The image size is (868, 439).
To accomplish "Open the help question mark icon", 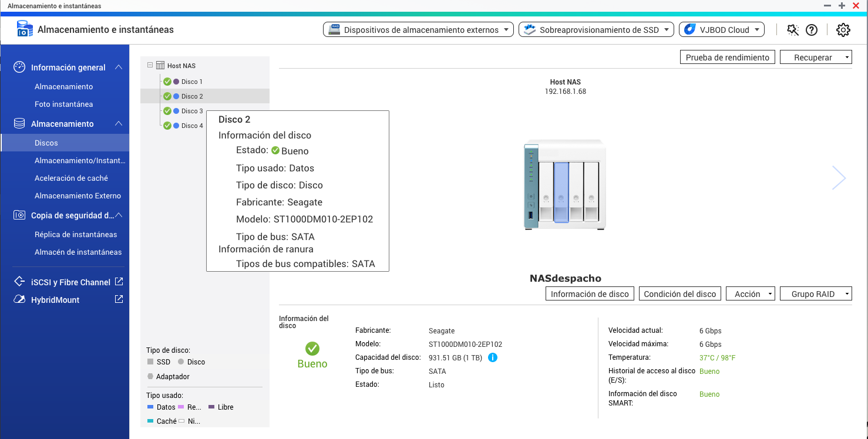I will click(812, 30).
